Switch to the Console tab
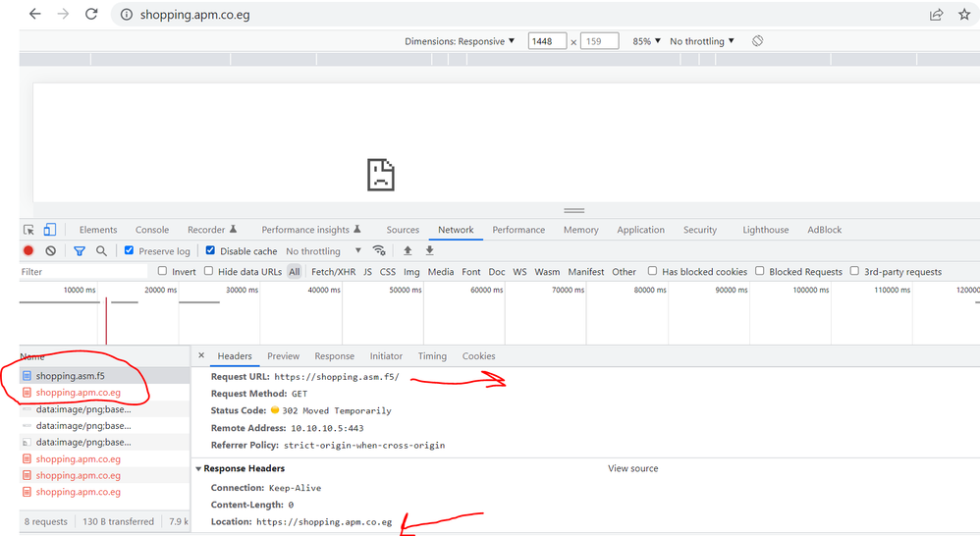Screen dimensions: 980x536 pos(152,230)
